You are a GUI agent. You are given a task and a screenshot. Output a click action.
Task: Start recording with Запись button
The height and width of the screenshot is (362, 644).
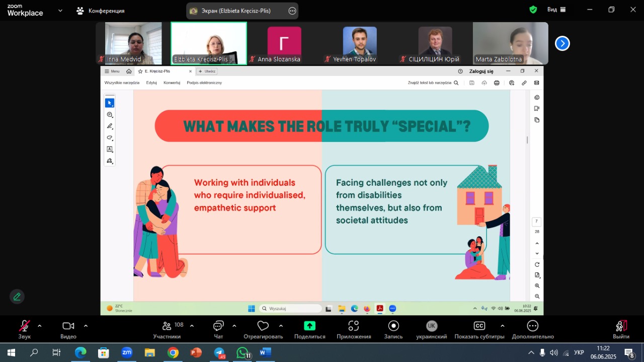click(x=393, y=326)
